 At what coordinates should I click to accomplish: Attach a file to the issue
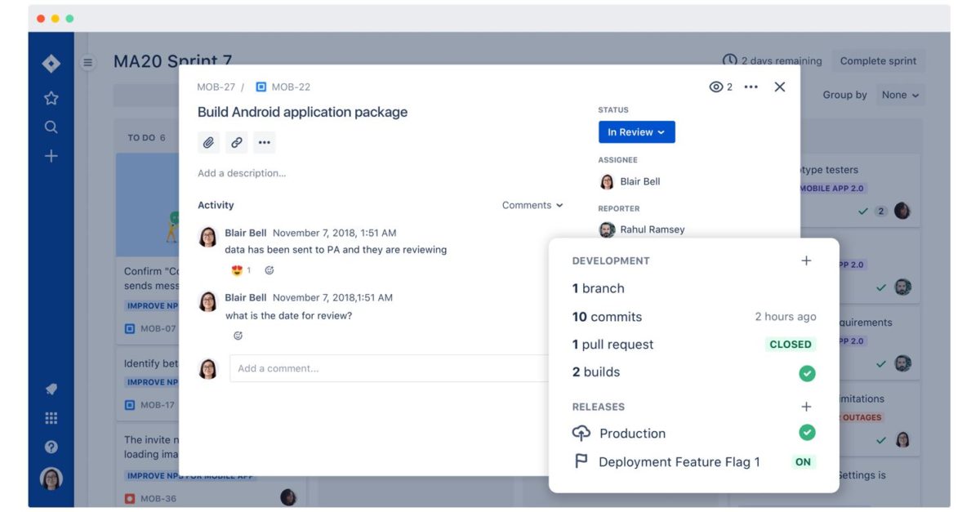coord(208,142)
